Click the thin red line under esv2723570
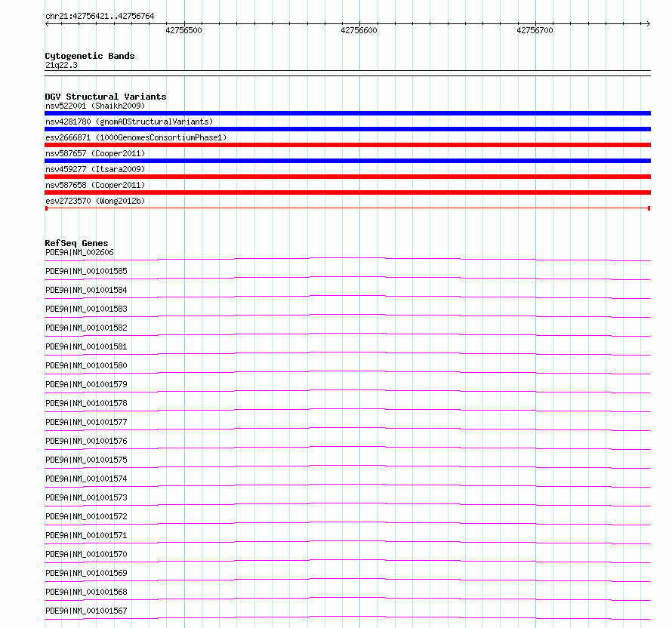 click(347, 208)
